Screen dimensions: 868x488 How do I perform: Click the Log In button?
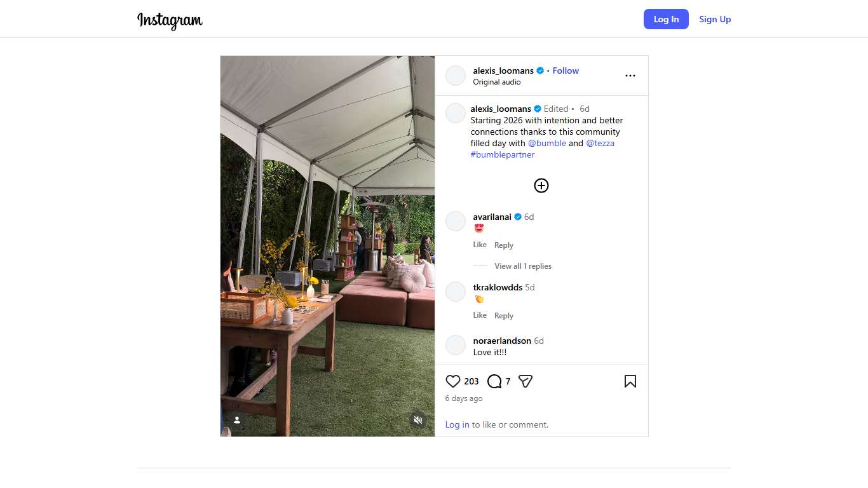[665, 19]
